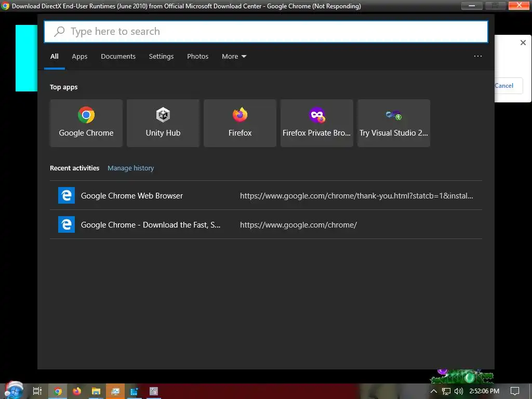This screenshot has width=532, height=399.
Task: Click the network icon in the system tray
Action: [x=446, y=391]
